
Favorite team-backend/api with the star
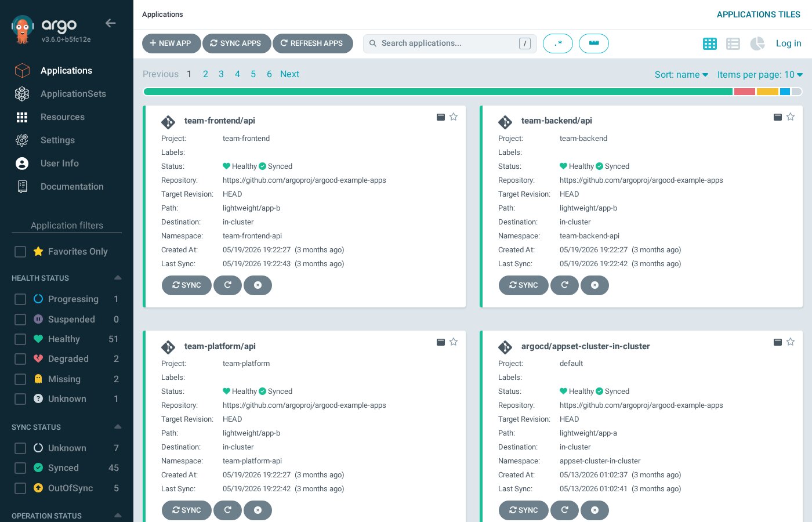(791, 117)
